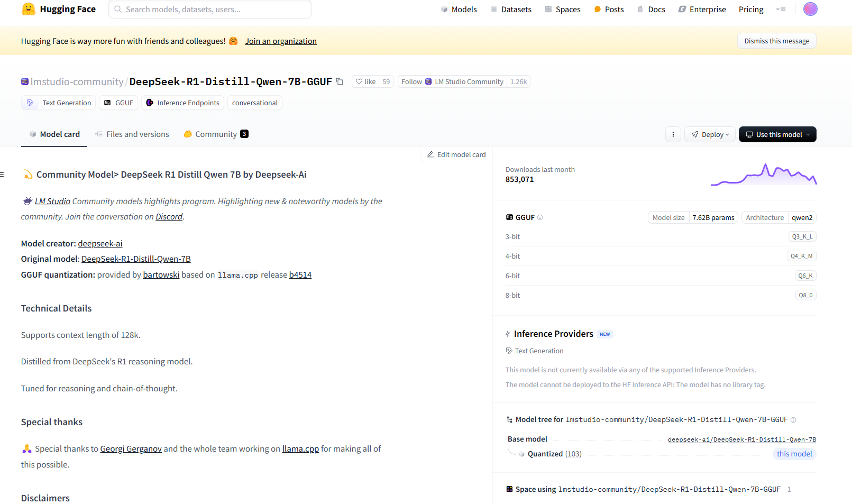Select the Q4_K_M quantization
Image resolution: width=852 pixels, height=504 pixels.
802,256
